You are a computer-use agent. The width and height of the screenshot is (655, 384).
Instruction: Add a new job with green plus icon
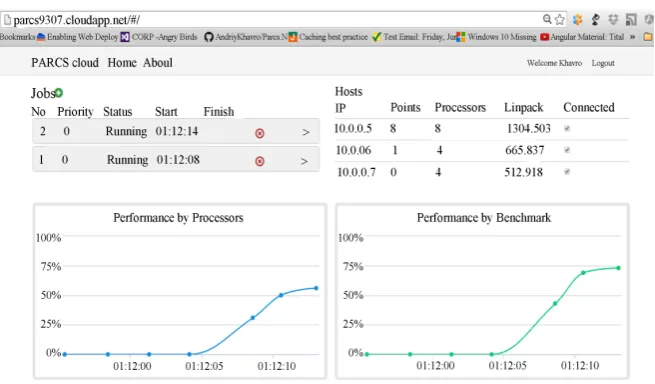(x=59, y=93)
